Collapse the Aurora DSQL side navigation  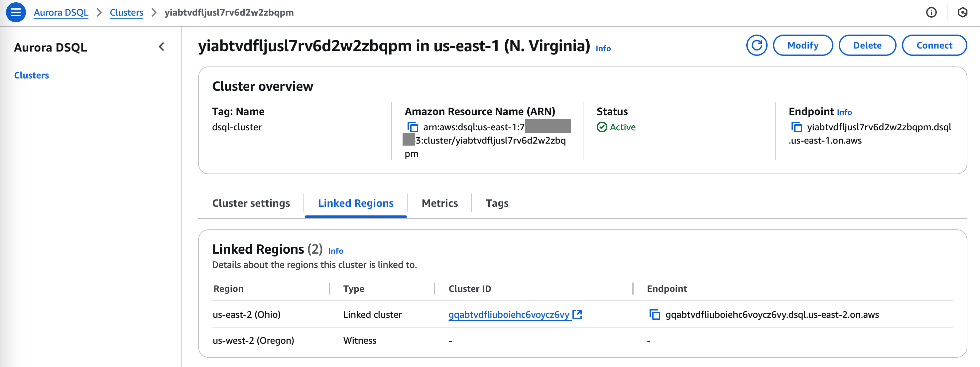162,47
